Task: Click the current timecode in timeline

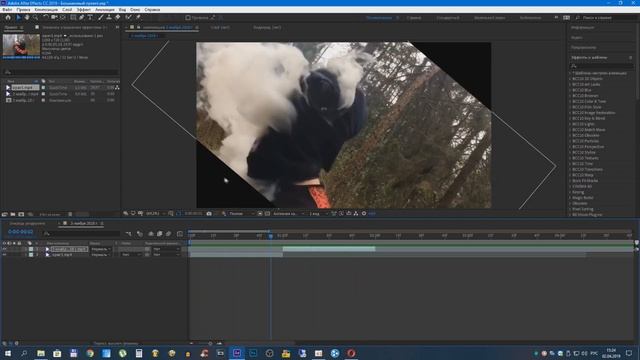Action: 20,232
